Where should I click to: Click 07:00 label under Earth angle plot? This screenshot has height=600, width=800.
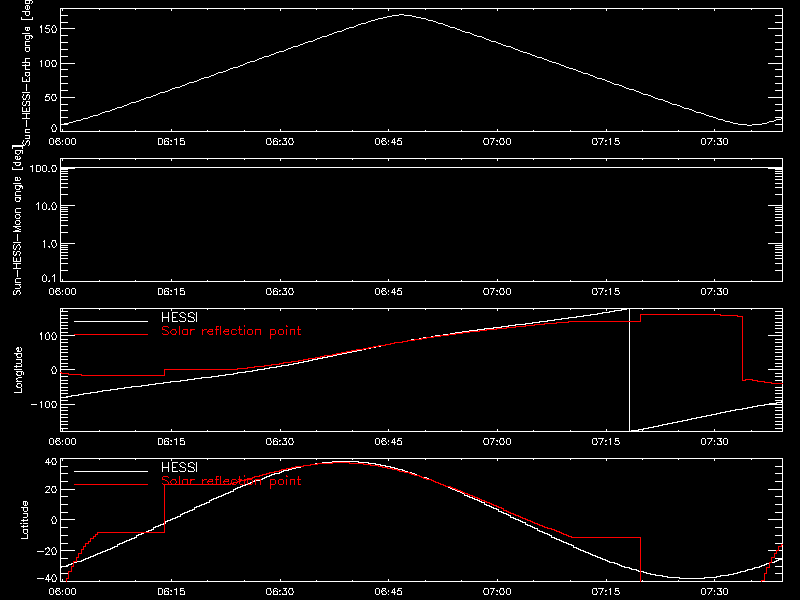point(497,142)
